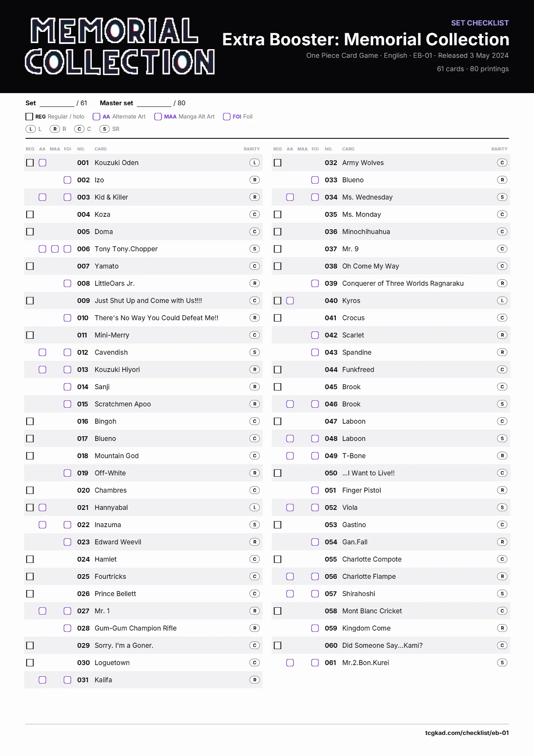
Task: Open the tcgkad.com/checklist/eb-01 link
Action: pos(467,733)
